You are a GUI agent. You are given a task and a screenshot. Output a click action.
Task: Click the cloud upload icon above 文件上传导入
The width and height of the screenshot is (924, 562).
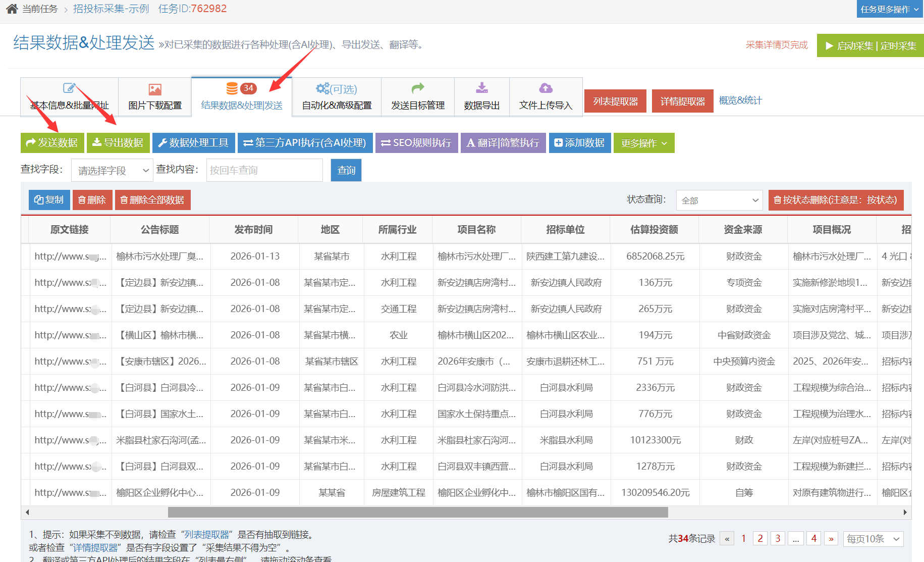(x=546, y=88)
